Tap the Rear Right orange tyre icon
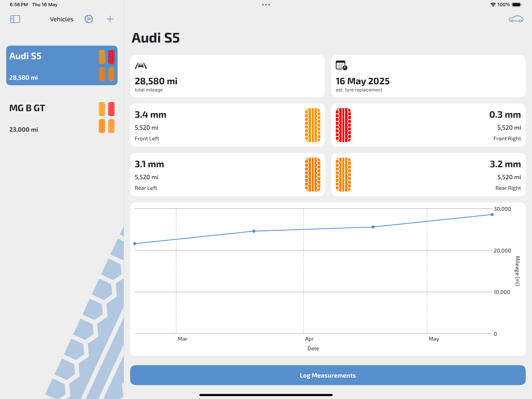 [343, 175]
